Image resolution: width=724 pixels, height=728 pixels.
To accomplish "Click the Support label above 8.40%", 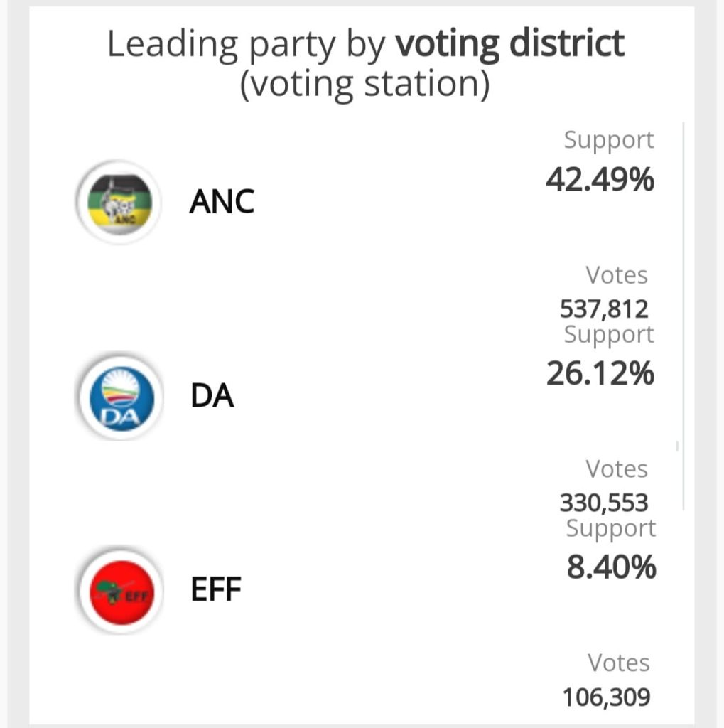I will 610,528.
